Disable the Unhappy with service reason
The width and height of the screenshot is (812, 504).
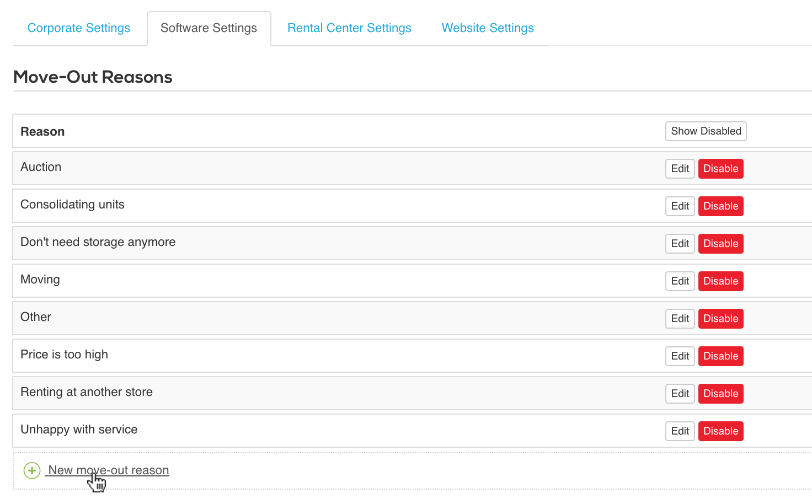[720, 431]
